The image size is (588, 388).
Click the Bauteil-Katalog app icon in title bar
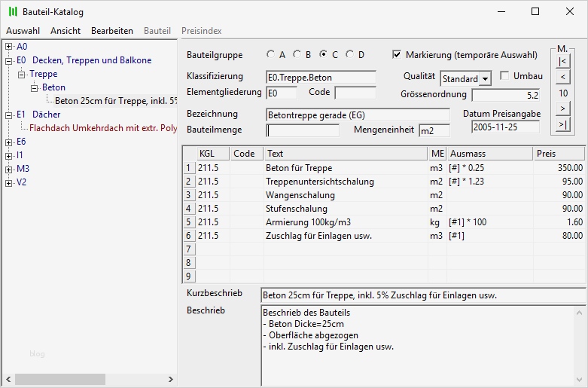(13, 11)
